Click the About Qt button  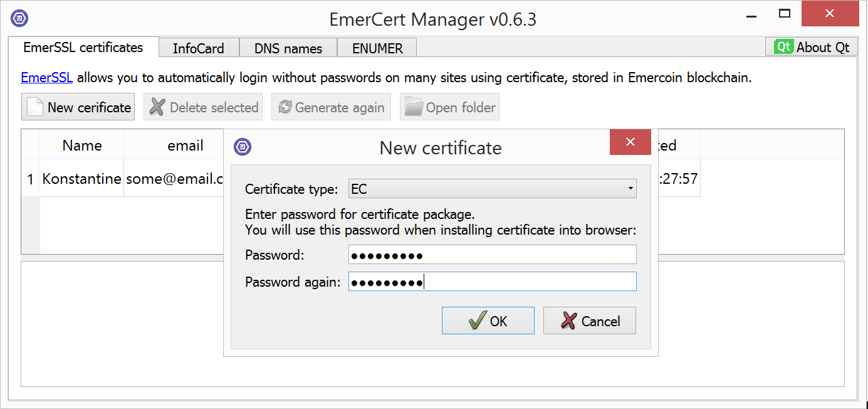click(x=811, y=47)
